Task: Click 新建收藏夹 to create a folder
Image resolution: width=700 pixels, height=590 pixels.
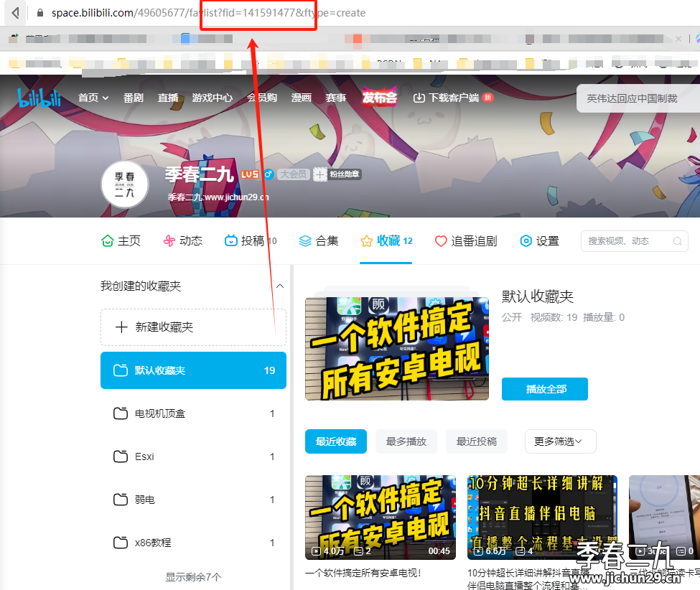Action: tap(193, 327)
